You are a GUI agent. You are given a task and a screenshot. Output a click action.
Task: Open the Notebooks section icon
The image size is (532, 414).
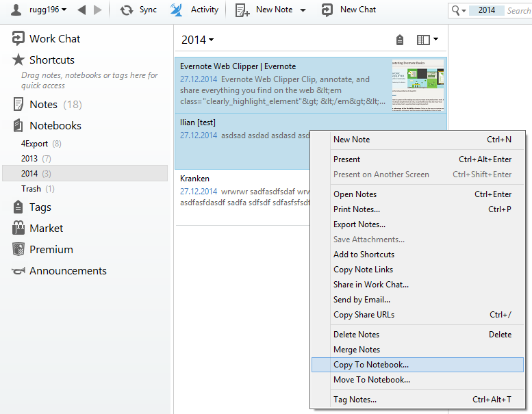(x=18, y=125)
